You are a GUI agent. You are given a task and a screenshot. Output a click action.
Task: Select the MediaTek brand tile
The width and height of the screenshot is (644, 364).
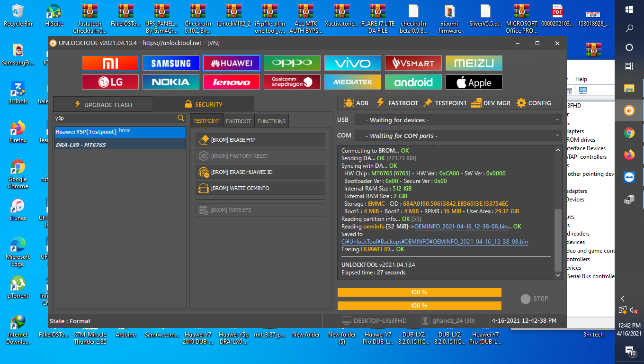tap(353, 82)
